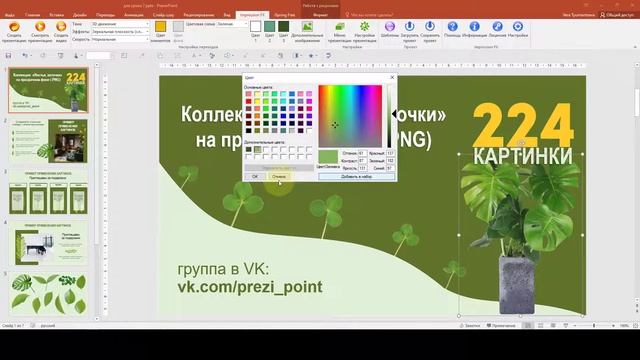The height and width of the screenshot is (360, 640).
Task: Click the КАРТИНКИ text on slide
Action: coord(523,156)
